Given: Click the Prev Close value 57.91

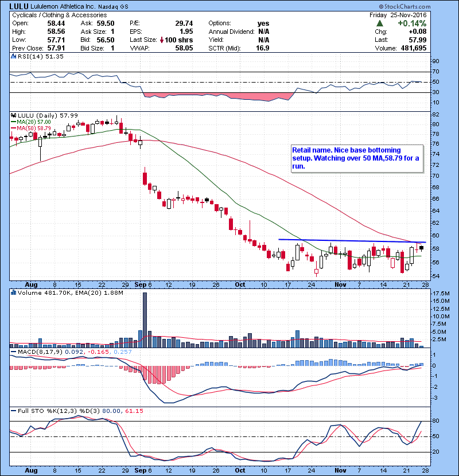Looking at the screenshot, I should pyautogui.click(x=56, y=48).
